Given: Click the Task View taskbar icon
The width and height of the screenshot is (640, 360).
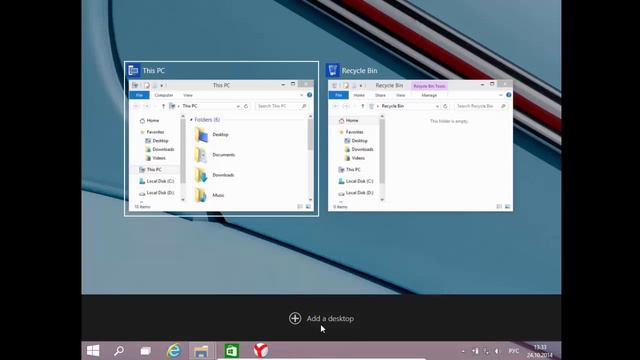Looking at the screenshot, I should (x=146, y=351).
